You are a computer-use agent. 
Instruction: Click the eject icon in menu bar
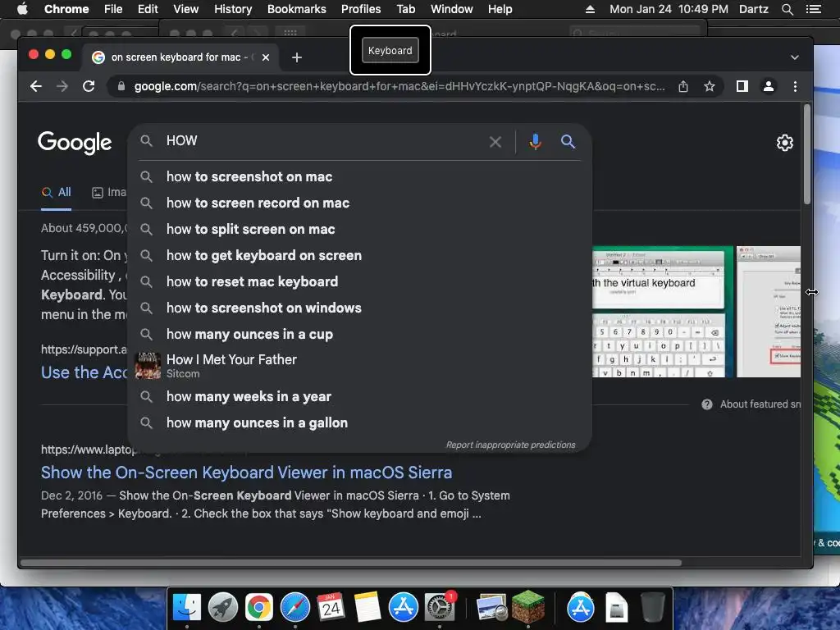[590, 9]
